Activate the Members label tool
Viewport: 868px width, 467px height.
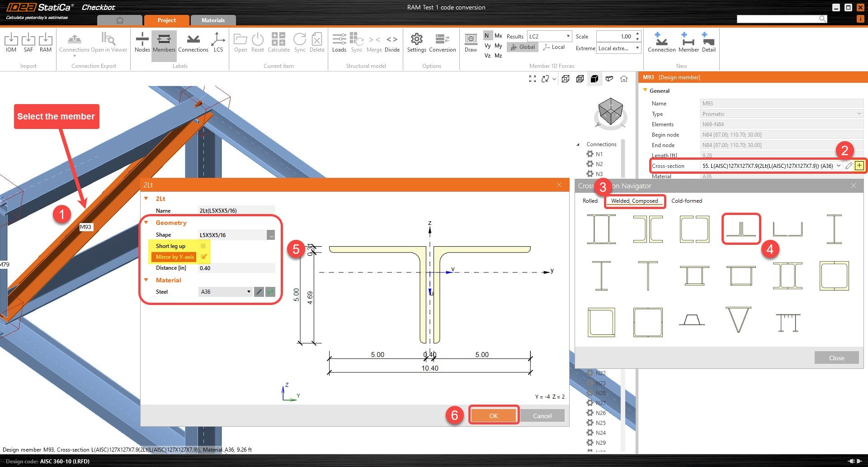[164, 43]
